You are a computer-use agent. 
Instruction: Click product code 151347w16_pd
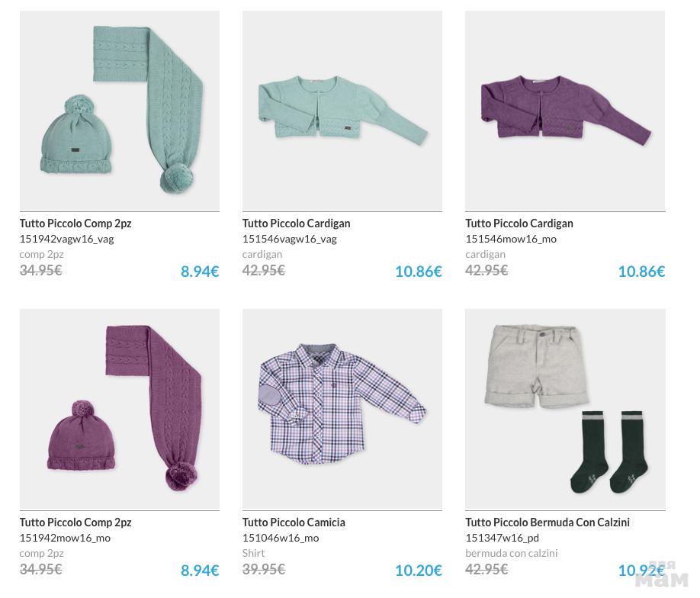(x=502, y=538)
